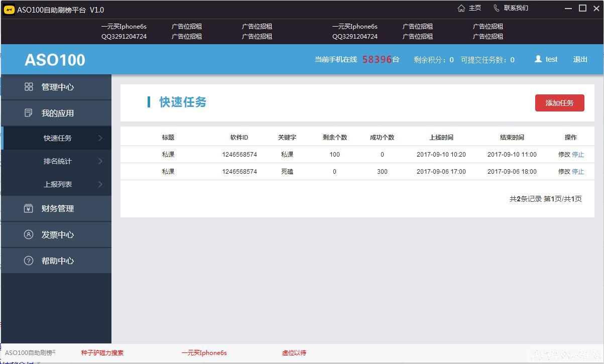Viewport: 604px width, 364px height.
Task: Click 停止 on the second task row
Action: coord(578,171)
